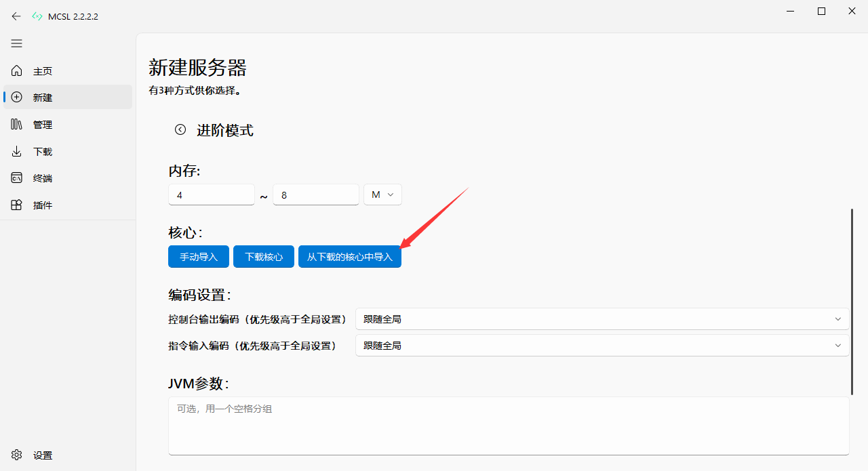Click 从下载的核心中导入 import button
Image resolution: width=868 pixels, height=471 pixels.
point(349,256)
